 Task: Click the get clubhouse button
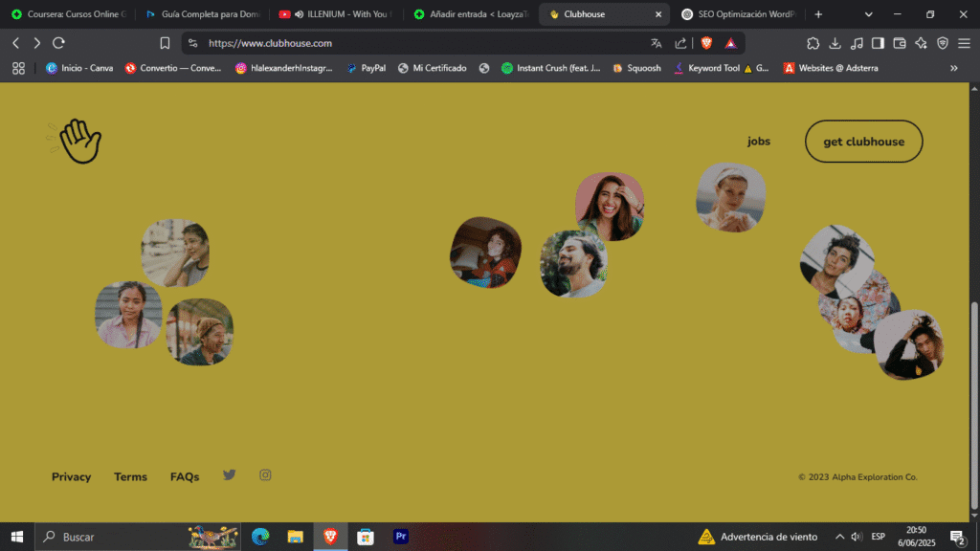coord(864,142)
